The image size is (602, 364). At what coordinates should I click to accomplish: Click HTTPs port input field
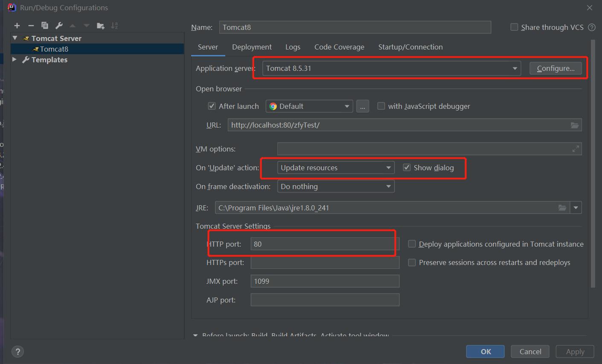point(325,262)
